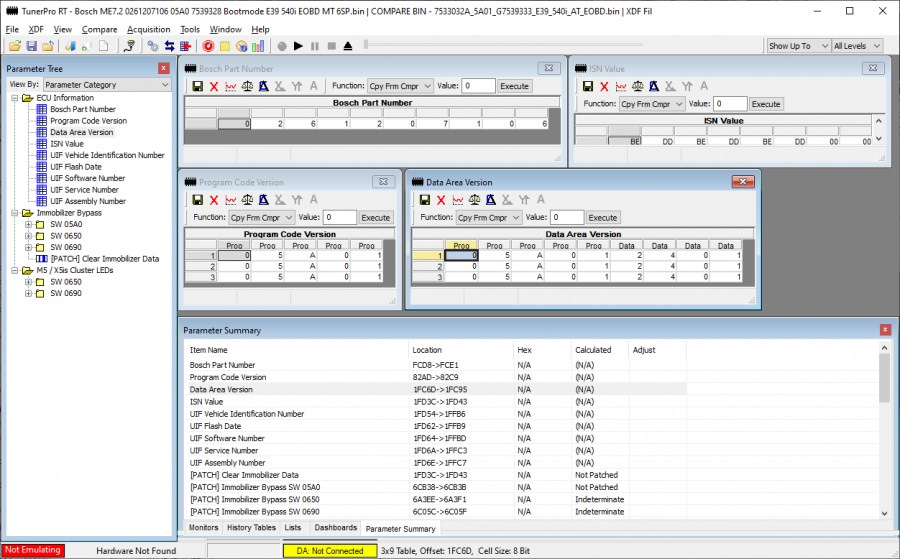Image resolution: width=900 pixels, height=559 pixels.
Task: Click the bar chart icon in main toolbar
Action: [258, 46]
